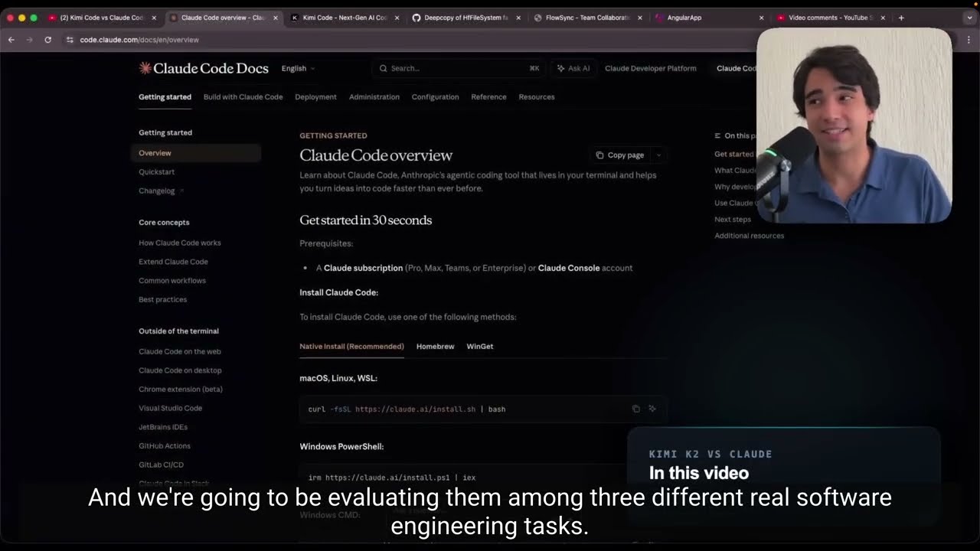Open the Deployment tab

click(315, 97)
